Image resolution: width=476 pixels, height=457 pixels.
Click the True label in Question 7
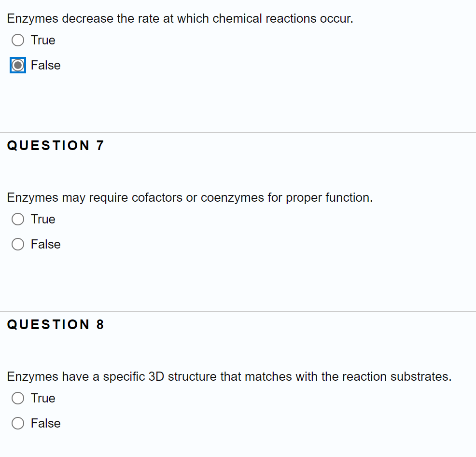click(x=43, y=219)
